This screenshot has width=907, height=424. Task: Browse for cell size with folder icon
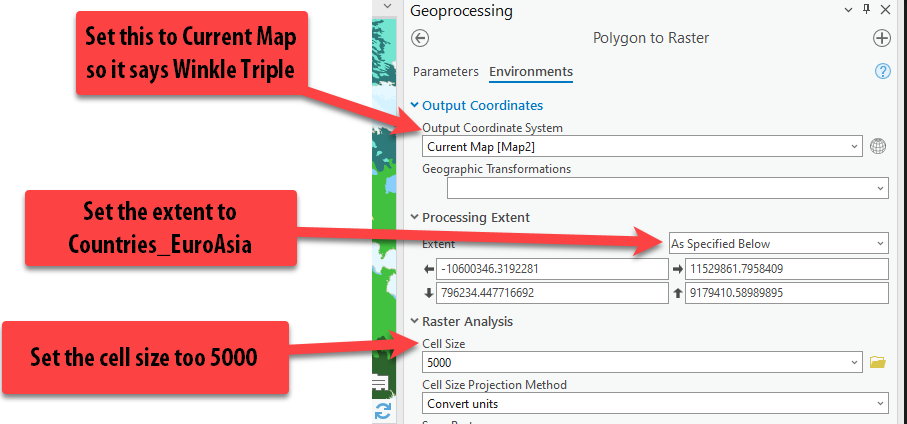click(878, 362)
